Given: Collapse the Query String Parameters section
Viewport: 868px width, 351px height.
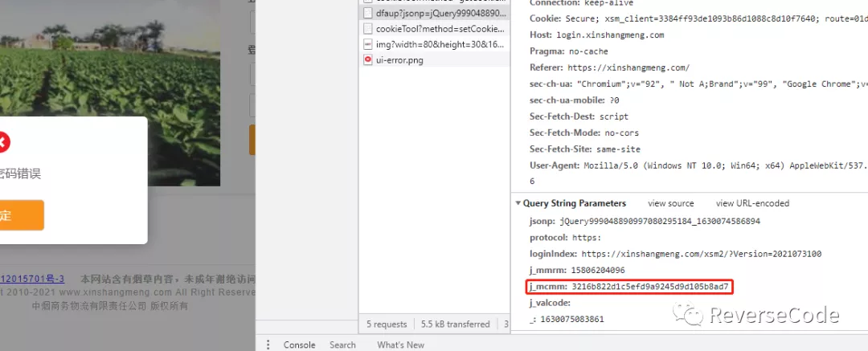Looking at the screenshot, I should click(x=518, y=203).
